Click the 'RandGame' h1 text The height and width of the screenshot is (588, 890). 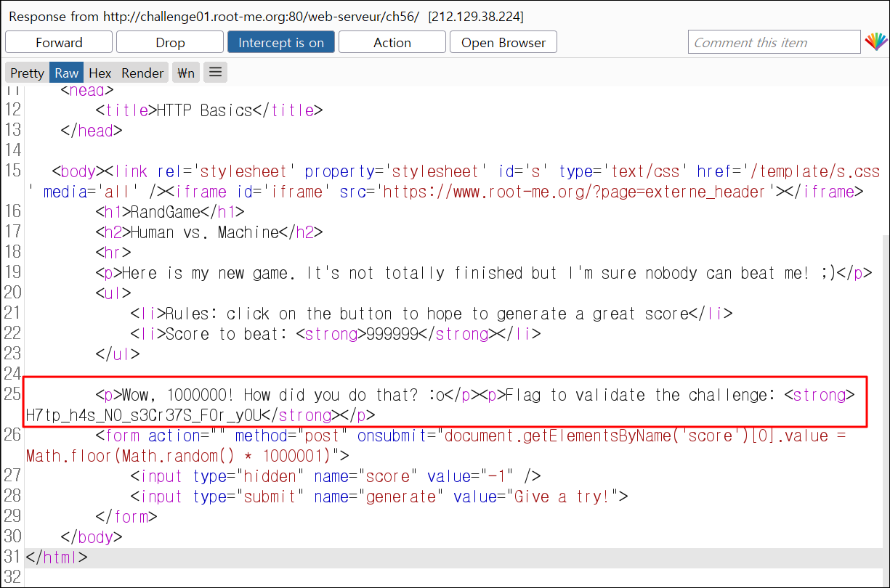(x=165, y=212)
